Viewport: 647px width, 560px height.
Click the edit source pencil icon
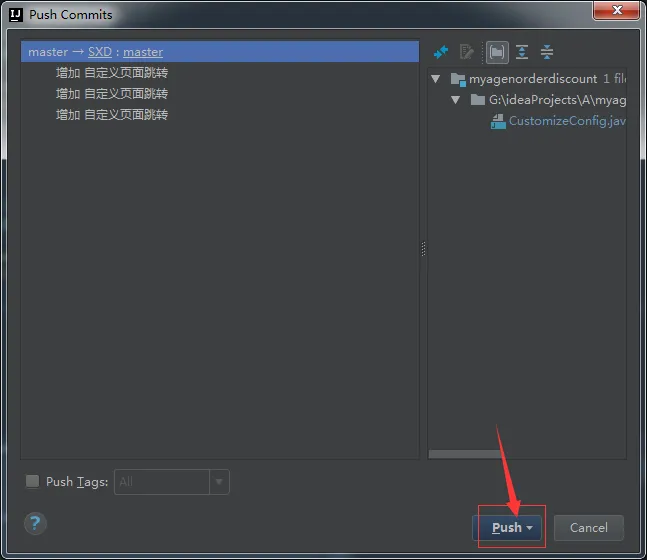click(x=467, y=52)
